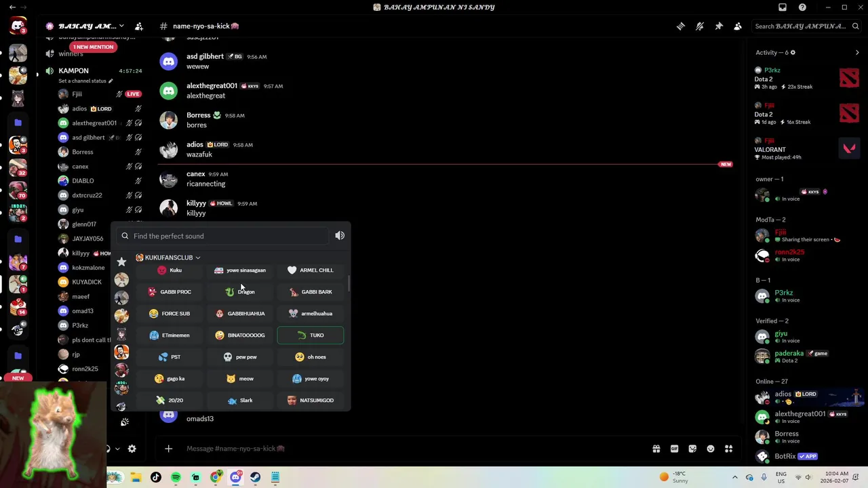Open the emoji picker

[x=711, y=449]
